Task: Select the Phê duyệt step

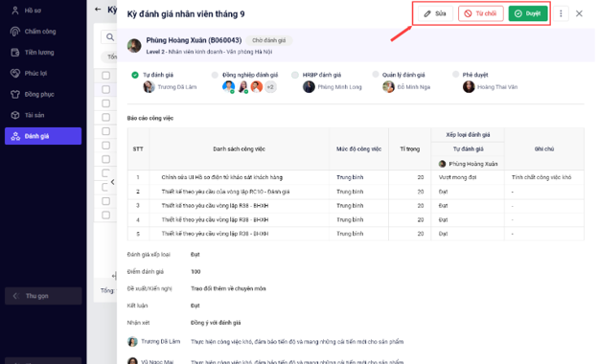Action: click(x=474, y=75)
